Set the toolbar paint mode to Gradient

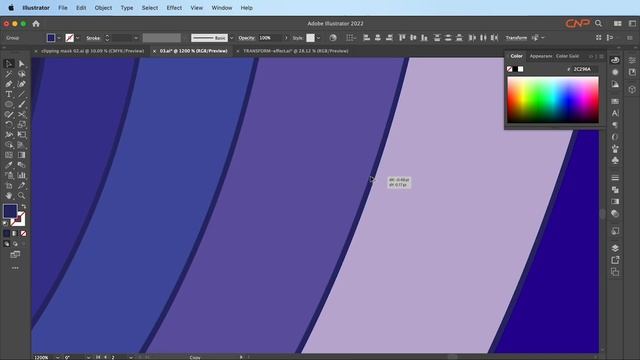[15, 233]
